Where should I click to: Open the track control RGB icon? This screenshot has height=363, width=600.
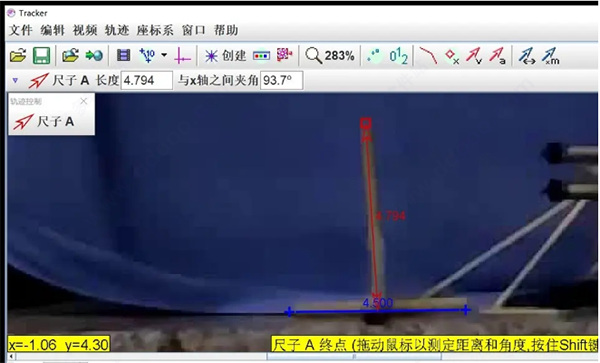pyautogui.click(x=261, y=56)
